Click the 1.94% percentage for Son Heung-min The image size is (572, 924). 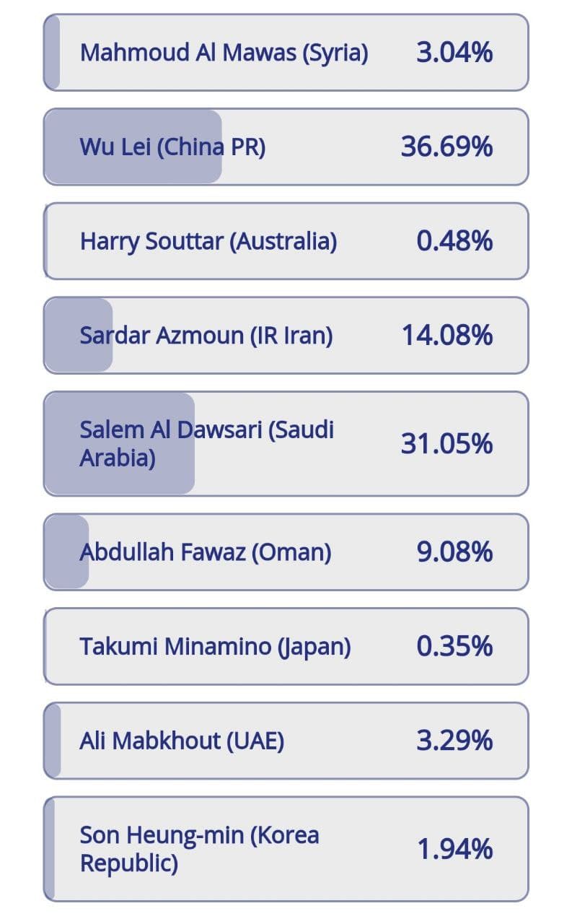pyautogui.click(x=455, y=849)
